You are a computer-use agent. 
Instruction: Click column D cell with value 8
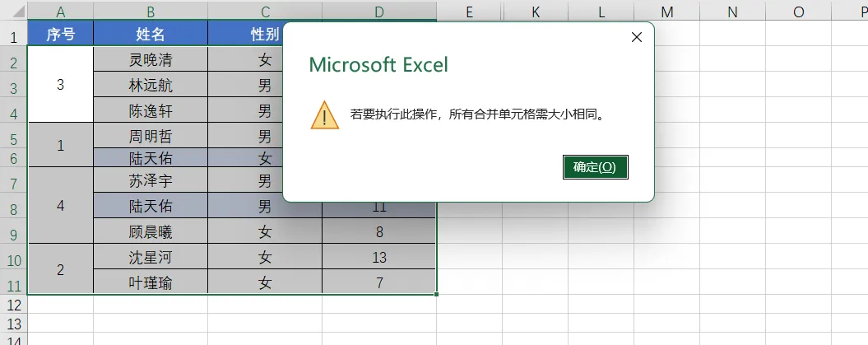[x=379, y=231]
